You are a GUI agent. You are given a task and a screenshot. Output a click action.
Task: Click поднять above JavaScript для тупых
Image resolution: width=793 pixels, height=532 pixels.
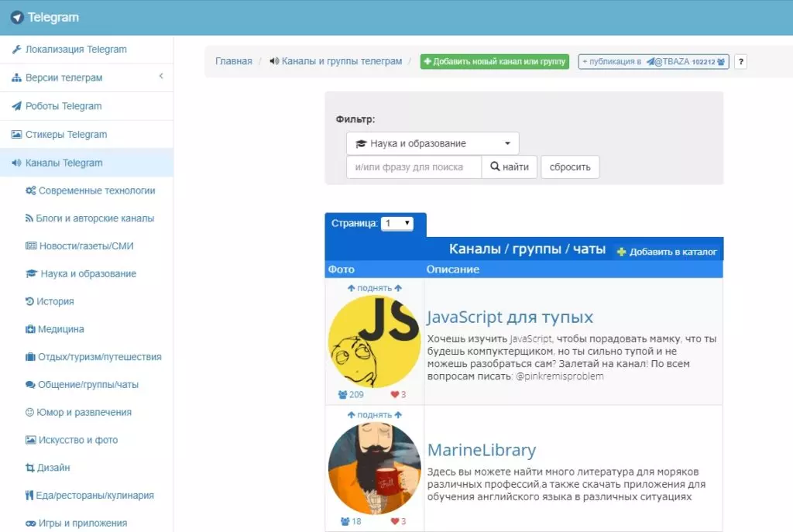(x=375, y=288)
